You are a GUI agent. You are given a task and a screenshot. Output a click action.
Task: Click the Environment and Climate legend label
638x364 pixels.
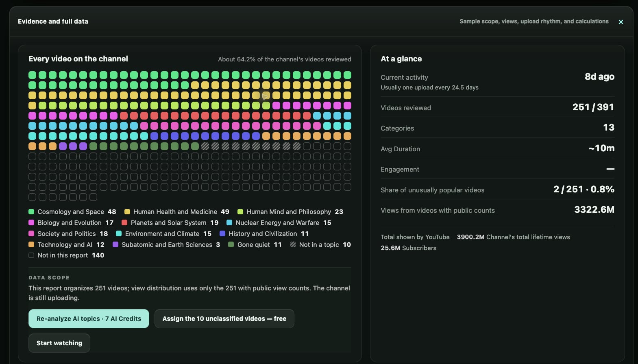pos(162,233)
